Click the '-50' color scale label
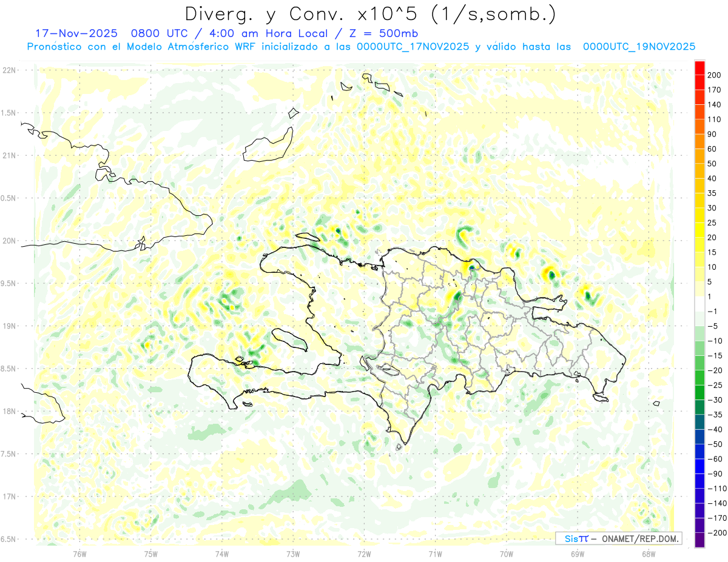The image size is (728, 562). (716, 444)
